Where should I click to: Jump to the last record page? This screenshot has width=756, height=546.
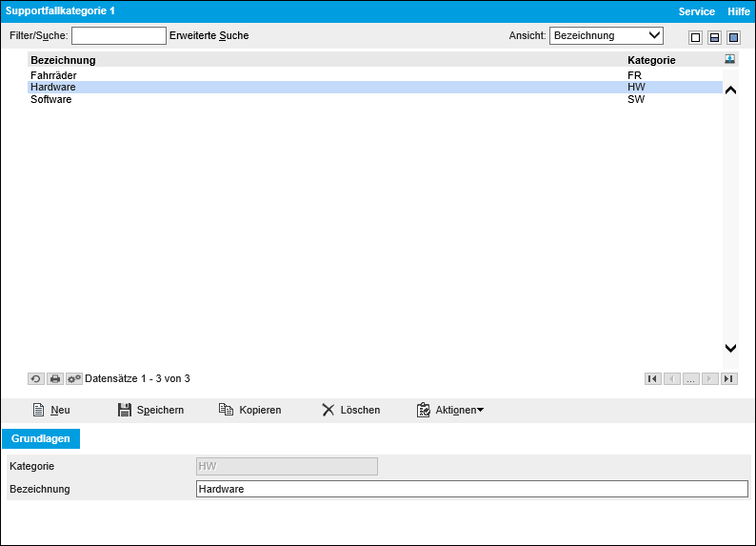pyautogui.click(x=728, y=378)
